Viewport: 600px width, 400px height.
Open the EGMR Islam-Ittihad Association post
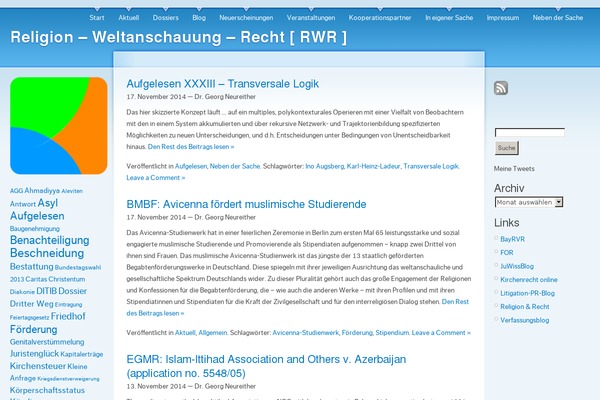pyautogui.click(x=266, y=366)
